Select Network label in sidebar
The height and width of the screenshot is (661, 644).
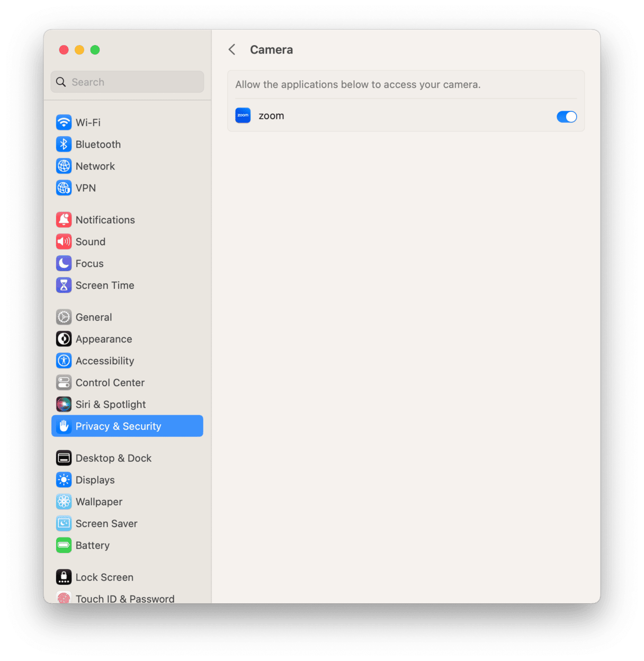click(x=95, y=166)
